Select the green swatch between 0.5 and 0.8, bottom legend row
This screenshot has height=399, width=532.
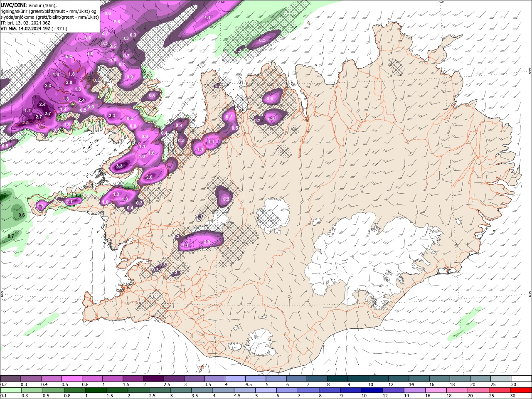click(54, 390)
